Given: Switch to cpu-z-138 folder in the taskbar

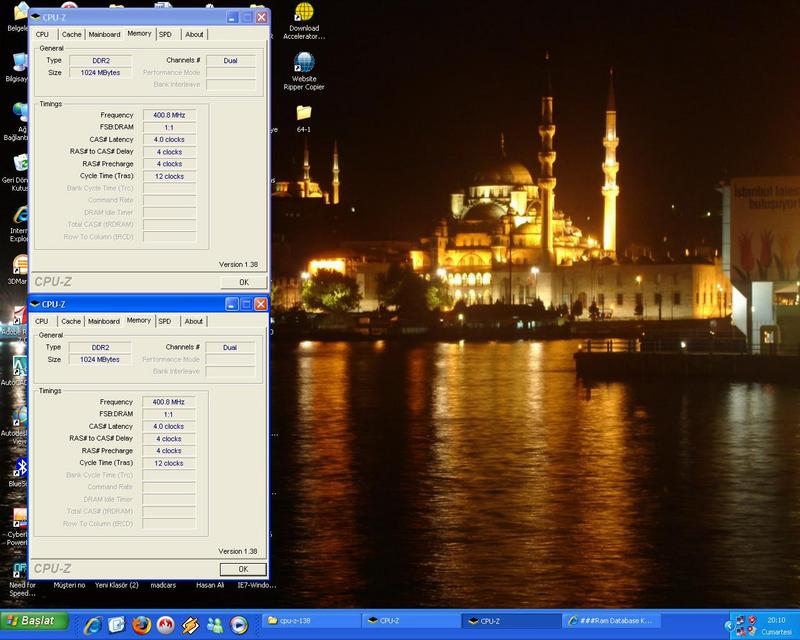Looking at the screenshot, I should [x=311, y=621].
